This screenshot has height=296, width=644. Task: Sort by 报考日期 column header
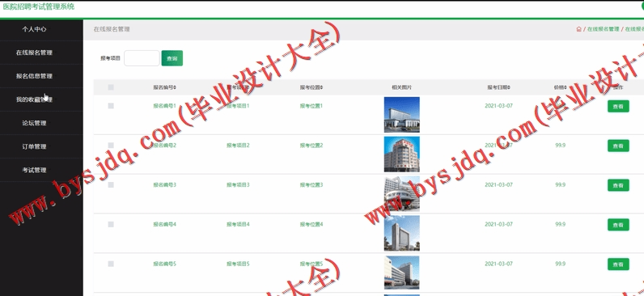pyautogui.click(x=499, y=87)
